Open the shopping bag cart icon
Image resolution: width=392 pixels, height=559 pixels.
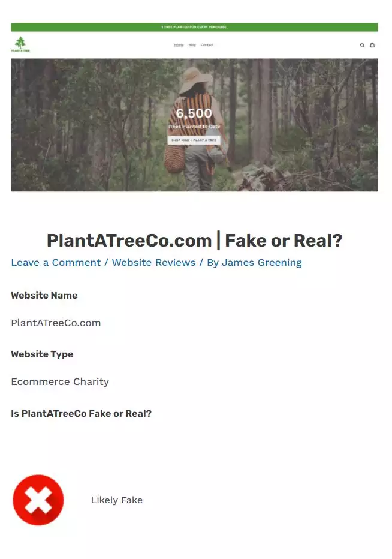(x=372, y=45)
